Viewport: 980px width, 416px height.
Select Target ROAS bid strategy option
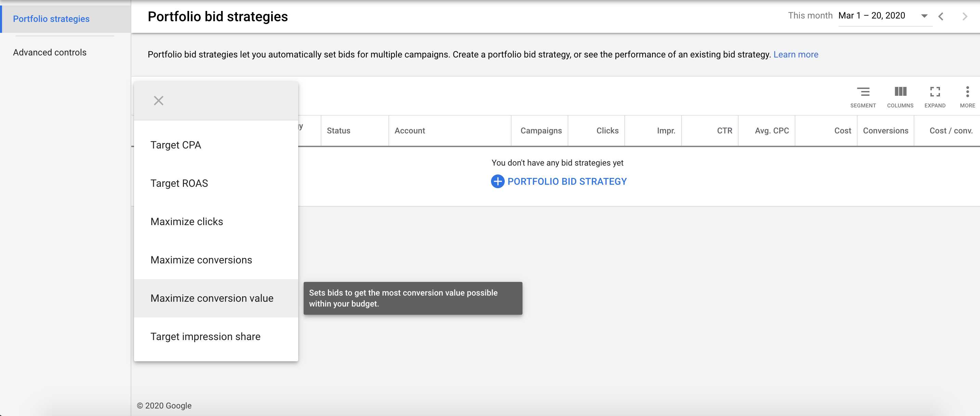pyautogui.click(x=180, y=183)
